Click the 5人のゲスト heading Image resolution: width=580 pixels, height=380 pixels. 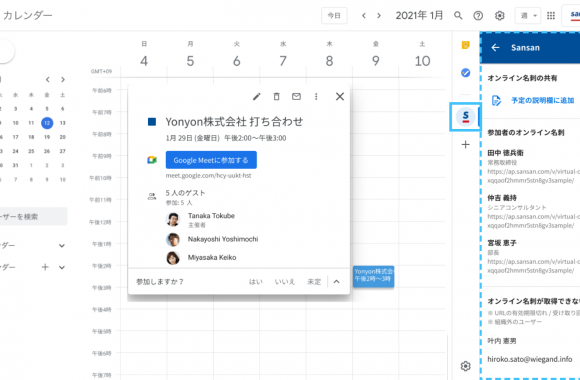(185, 193)
